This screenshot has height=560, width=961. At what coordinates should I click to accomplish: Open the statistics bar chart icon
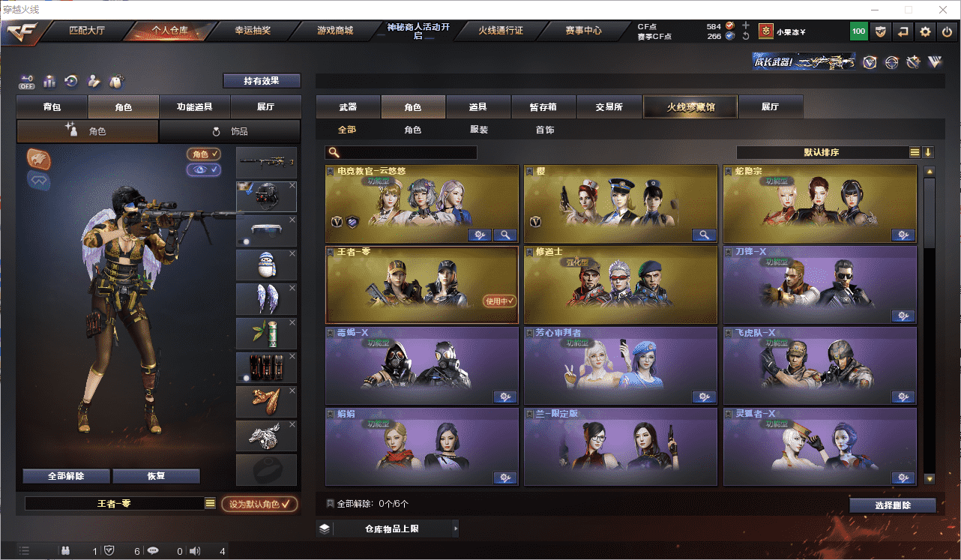[49, 80]
